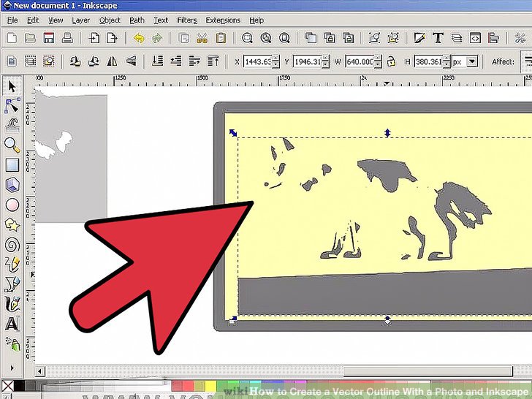This screenshot has height=399, width=532.
Task: Select the Text tool in toolbox
Action: click(x=12, y=324)
